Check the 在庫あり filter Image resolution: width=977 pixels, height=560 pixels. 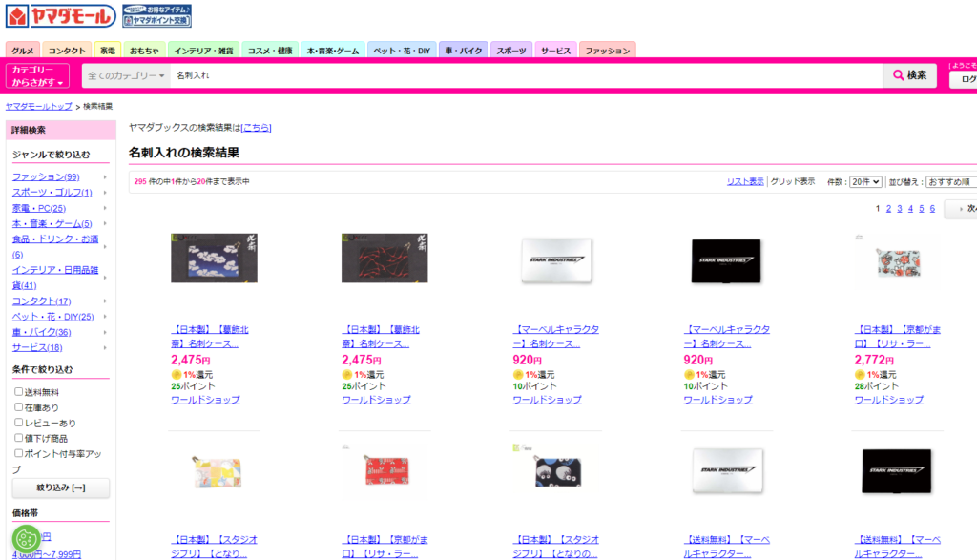tap(19, 406)
